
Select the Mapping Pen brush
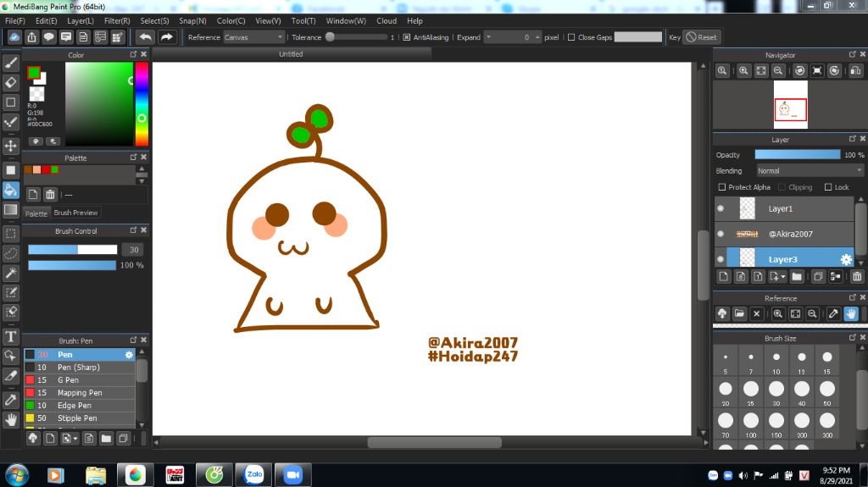[80, 393]
